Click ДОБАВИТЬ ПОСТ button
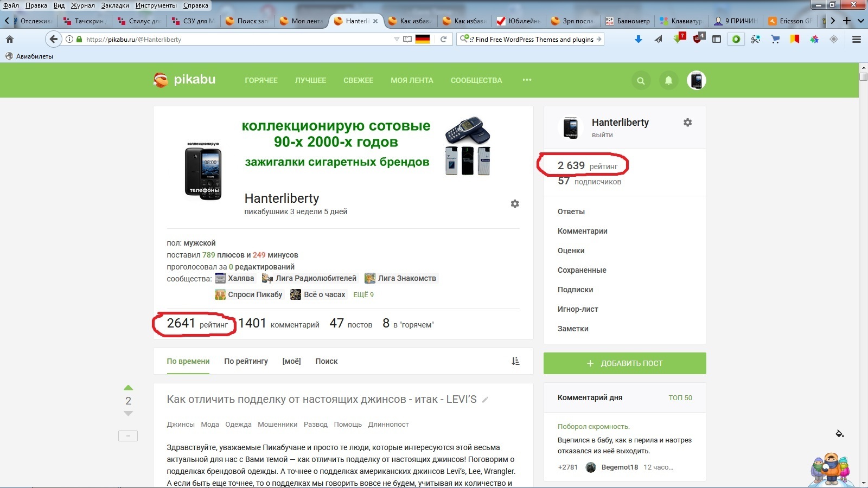This screenshot has height=488, width=868. coord(625,363)
